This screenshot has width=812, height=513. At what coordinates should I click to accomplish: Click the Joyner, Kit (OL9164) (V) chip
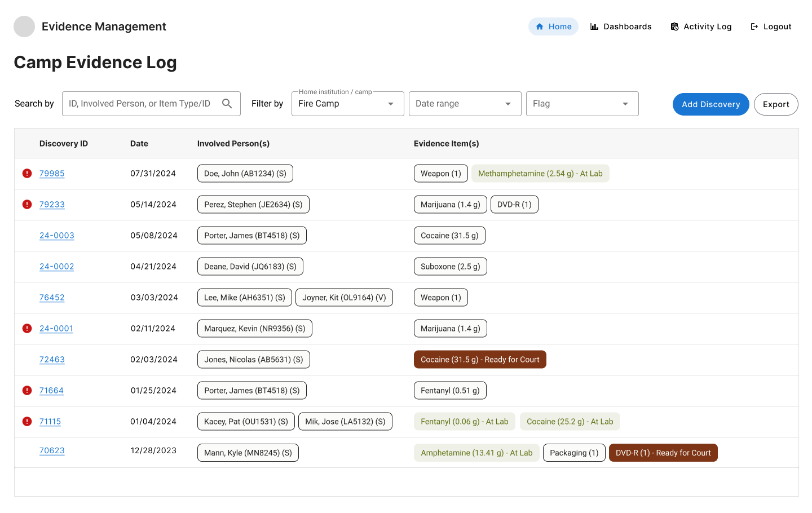(x=344, y=298)
